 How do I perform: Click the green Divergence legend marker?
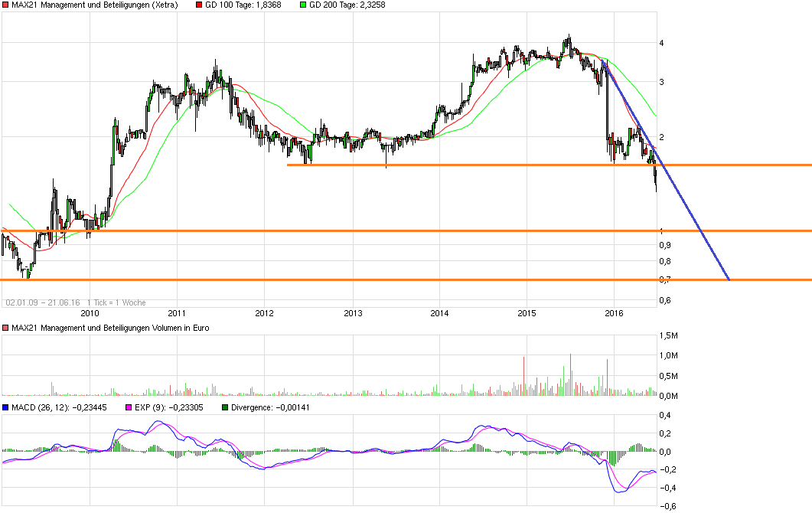(224, 407)
